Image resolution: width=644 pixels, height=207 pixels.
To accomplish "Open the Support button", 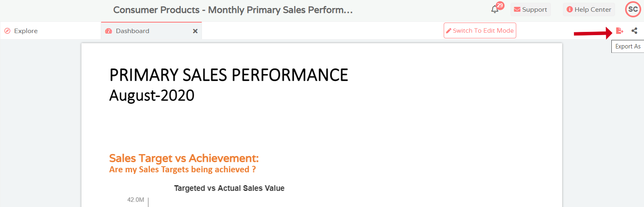I will pyautogui.click(x=530, y=9).
